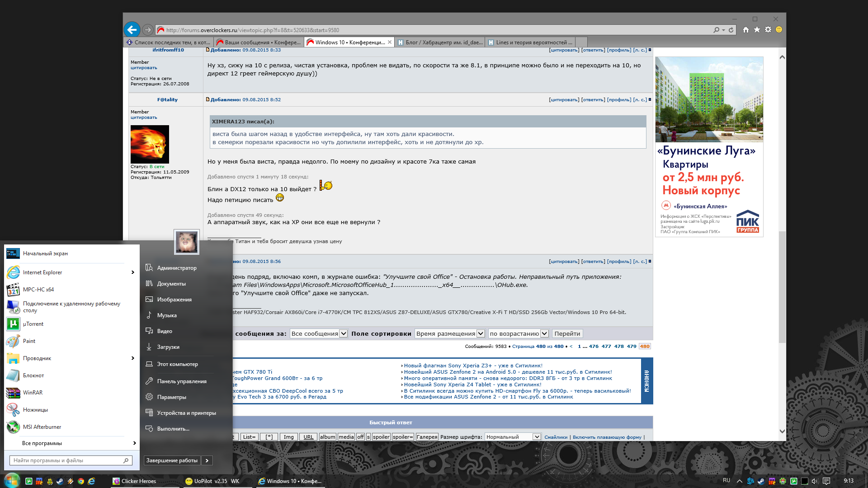Screen dimensions: 868x488
Task: Open the Home page icon in the browser toolbar
Action: coord(746,30)
